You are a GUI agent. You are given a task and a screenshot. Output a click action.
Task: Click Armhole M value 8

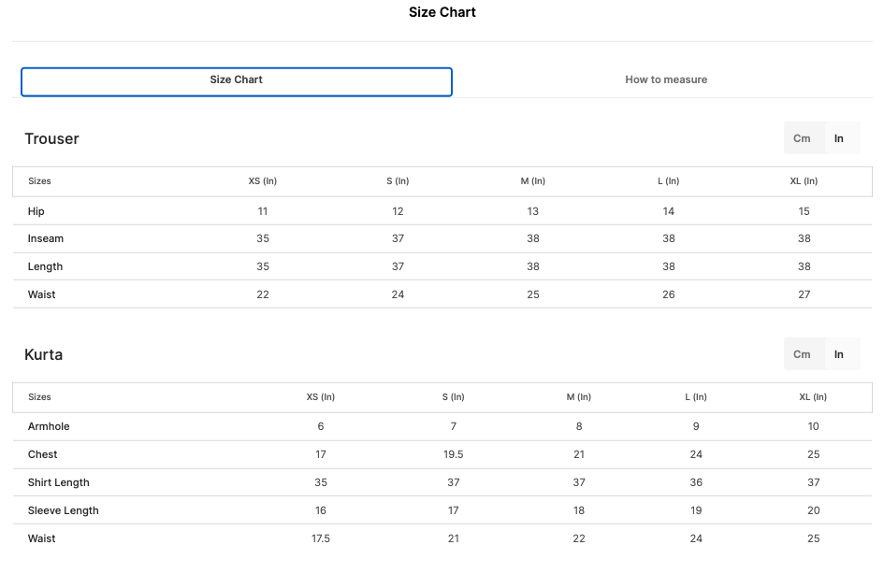point(579,426)
